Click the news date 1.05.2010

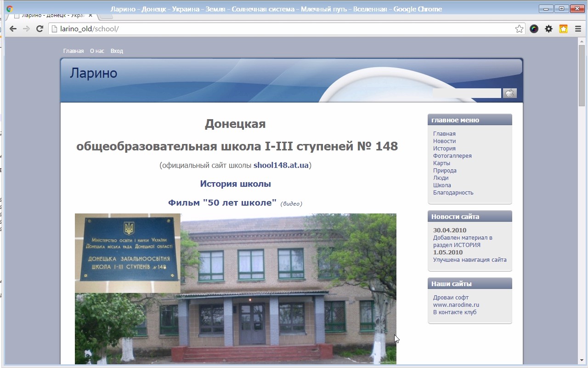pyautogui.click(x=448, y=253)
